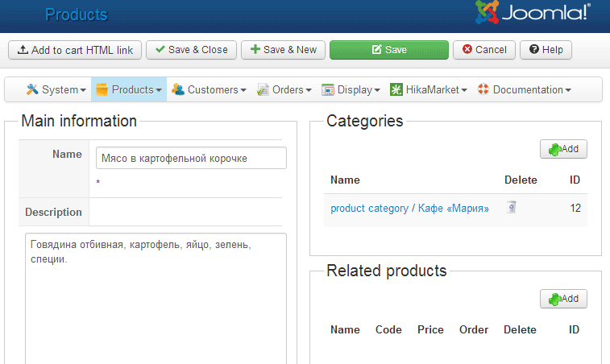Add a related product with Add button
The height and width of the screenshot is (364, 610).
[x=563, y=299]
